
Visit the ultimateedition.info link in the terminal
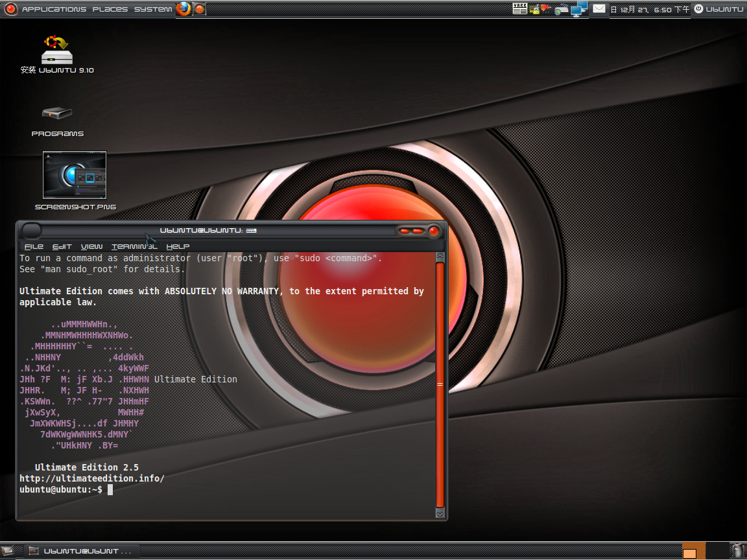[90, 478]
